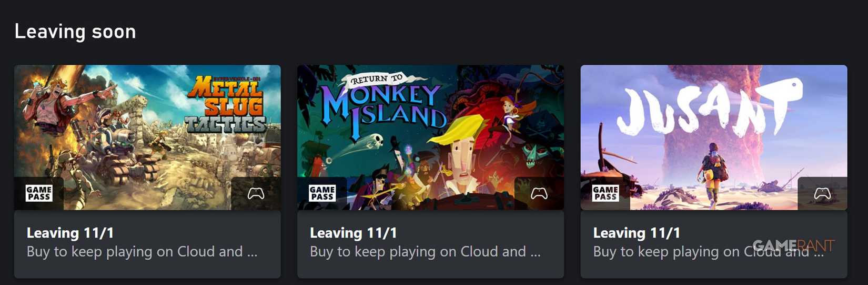Click the GameRant watermark logo
The width and height of the screenshot is (868, 285).
point(793,246)
